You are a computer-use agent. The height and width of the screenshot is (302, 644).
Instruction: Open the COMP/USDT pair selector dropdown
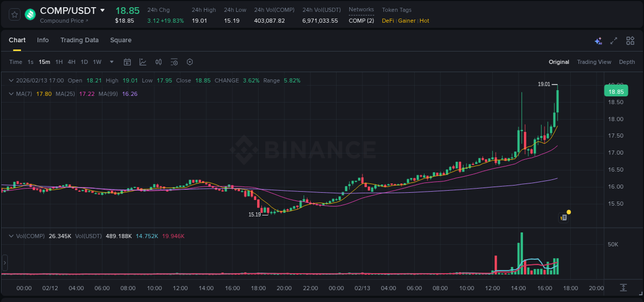pyautogui.click(x=103, y=10)
